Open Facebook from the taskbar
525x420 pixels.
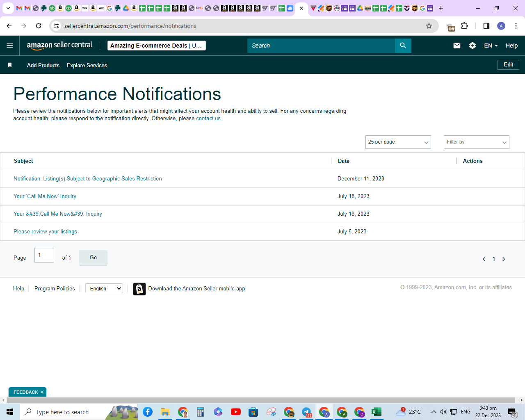(148, 412)
